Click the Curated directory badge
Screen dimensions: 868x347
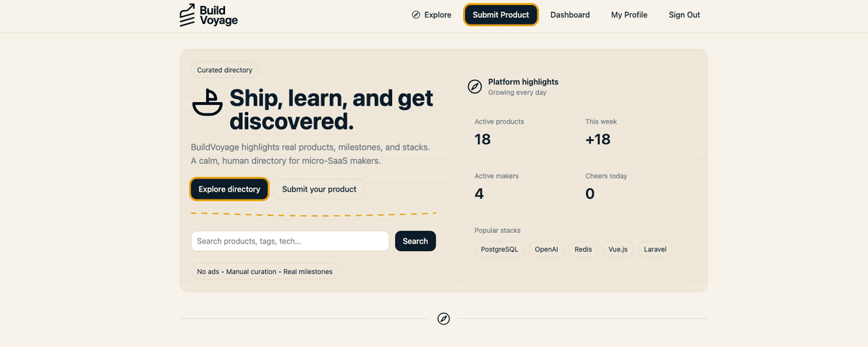pos(224,70)
